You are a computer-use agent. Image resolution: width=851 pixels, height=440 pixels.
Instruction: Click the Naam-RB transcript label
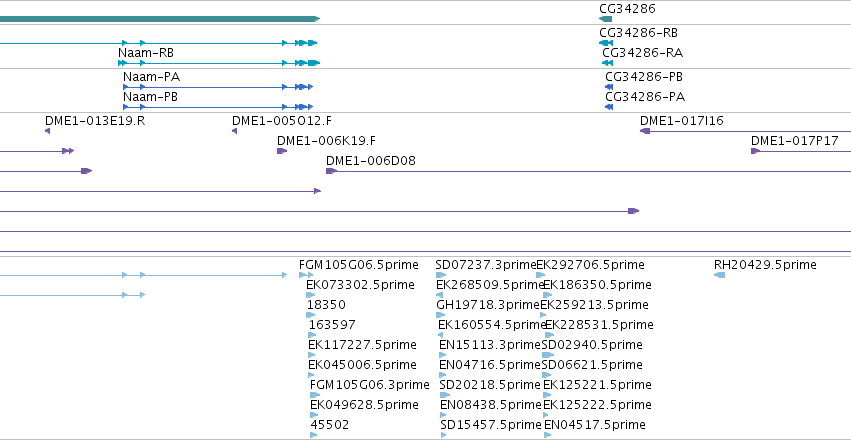pos(145,53)
